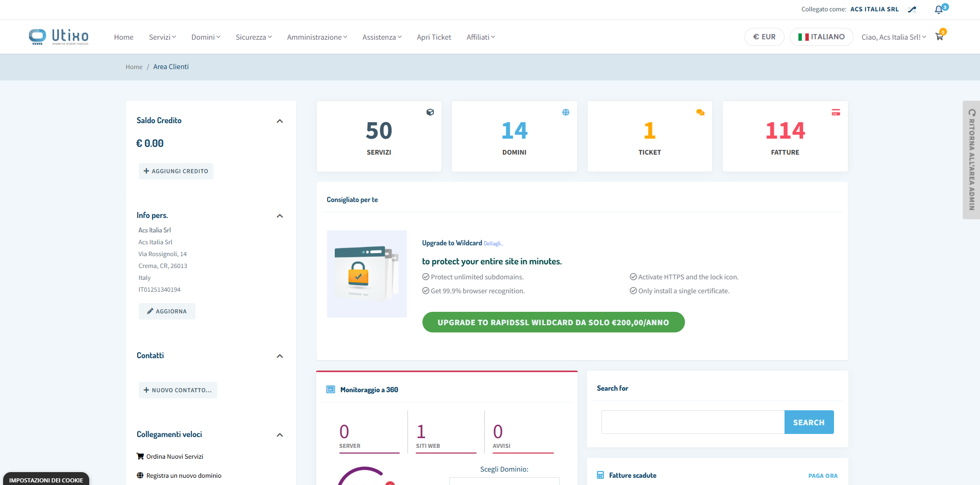Click the Utixo logo
The width and height of the screenshot is (980, 485).
[x=59, y=37]
